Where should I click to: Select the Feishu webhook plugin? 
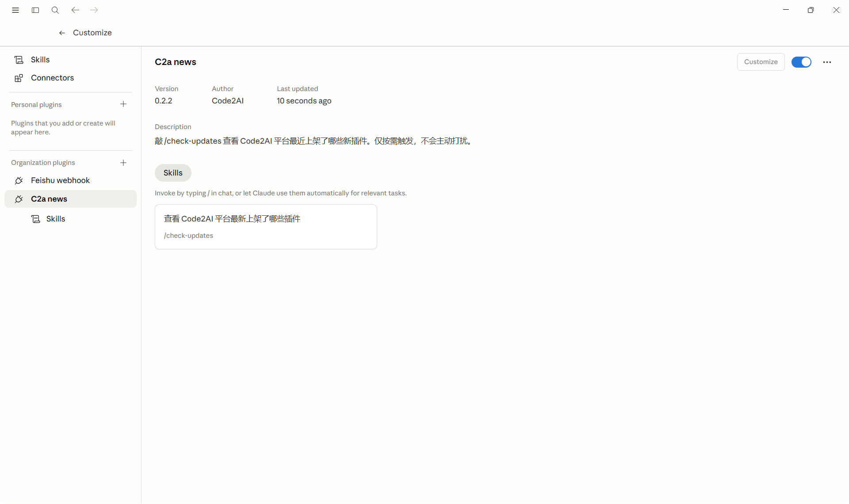pyautogui.click(x=71, y=180)
